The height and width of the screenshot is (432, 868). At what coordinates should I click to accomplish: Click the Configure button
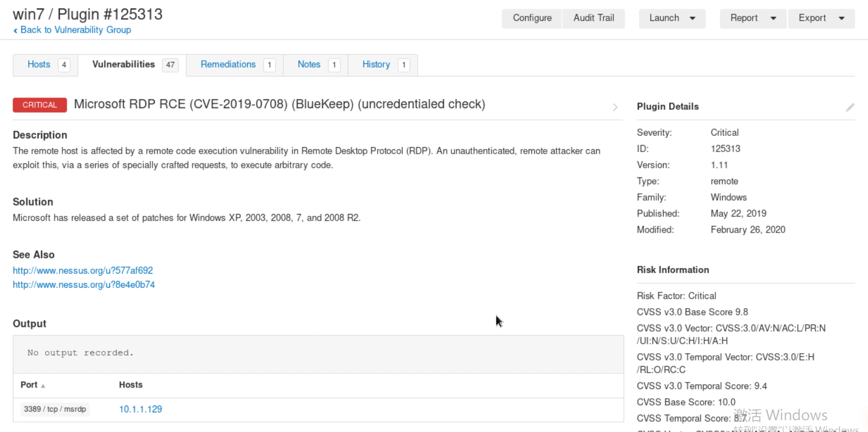532,18
